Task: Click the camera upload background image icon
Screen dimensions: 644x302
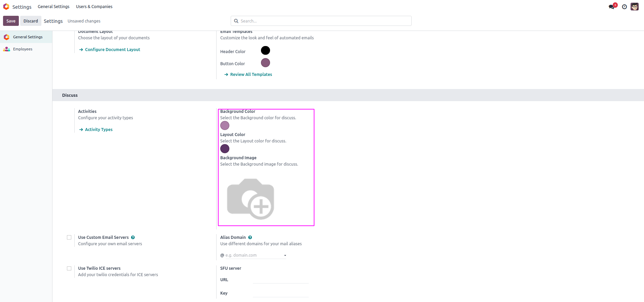Action: pos(251,199)
